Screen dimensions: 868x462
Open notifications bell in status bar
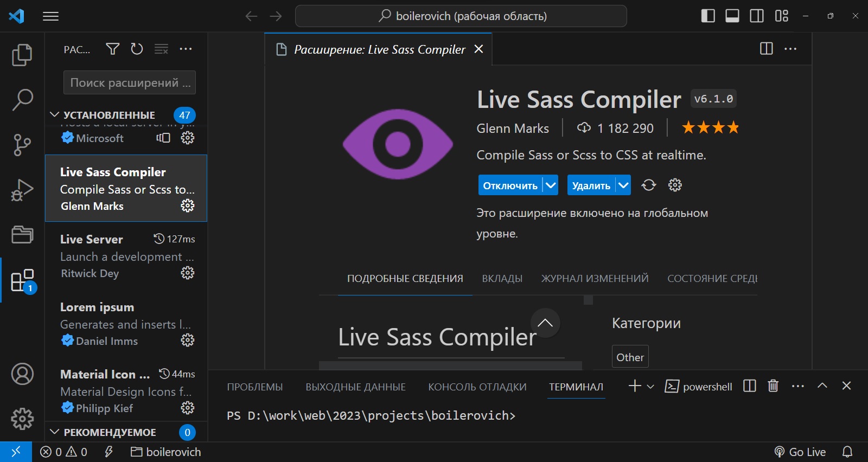click(847, 452)
